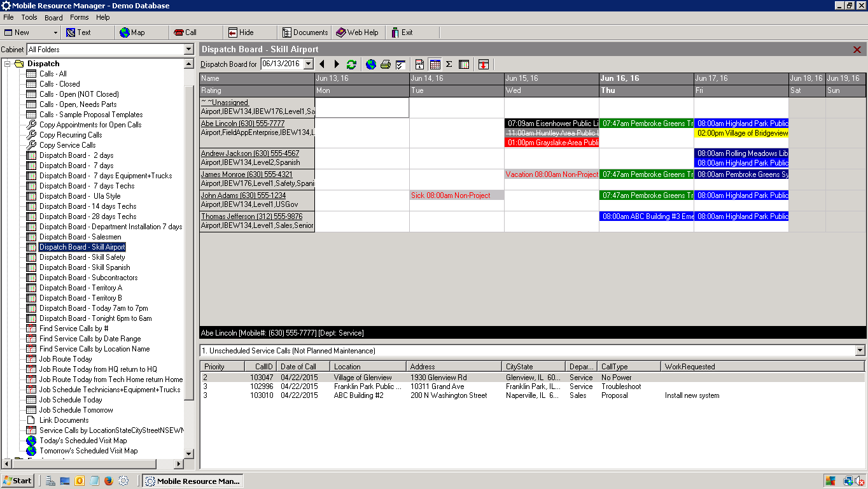Open the dispatch board date picker dropdown
This screenshot has width=868, height=489.
point(309,64)
